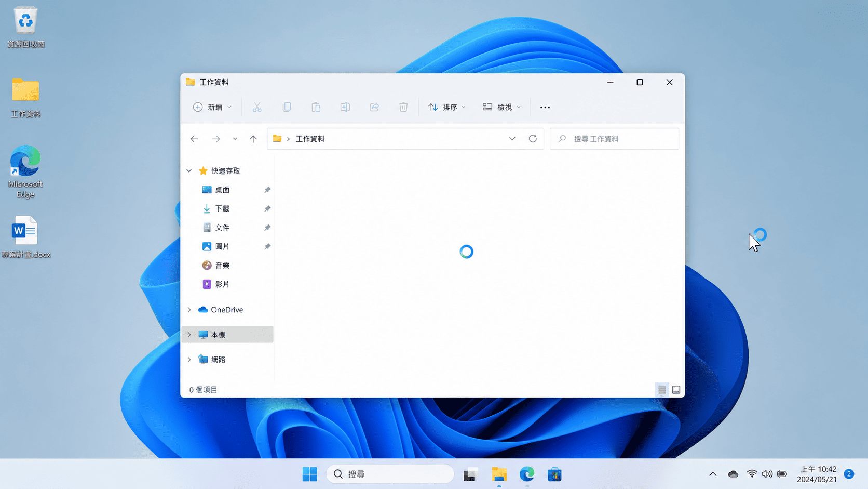Collapse the 快速存取 section
868x489 pixels.
(189, 171)
